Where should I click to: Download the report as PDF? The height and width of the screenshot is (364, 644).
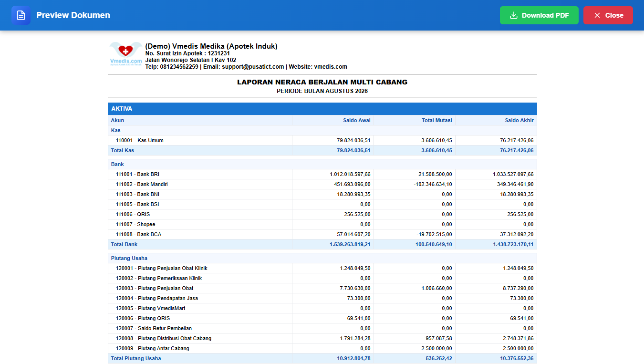(x=539, y=15)
